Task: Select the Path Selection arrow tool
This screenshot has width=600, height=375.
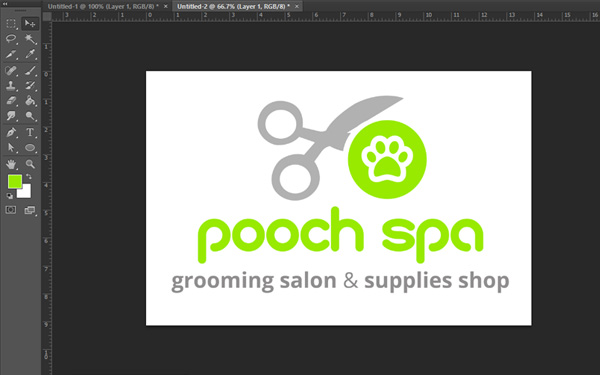Action: (x=11, y=148)
